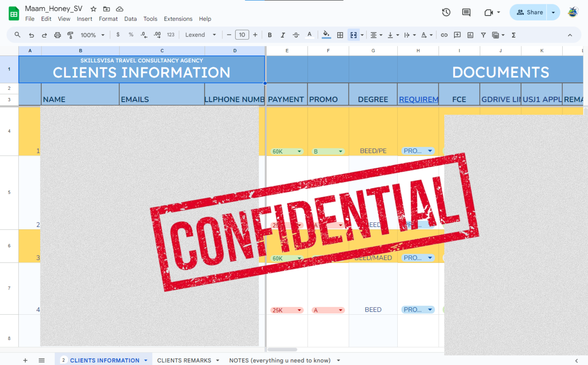Open the 60K payment dropdown in row 4
The image size is (588, 365).
tap(299, 151)
